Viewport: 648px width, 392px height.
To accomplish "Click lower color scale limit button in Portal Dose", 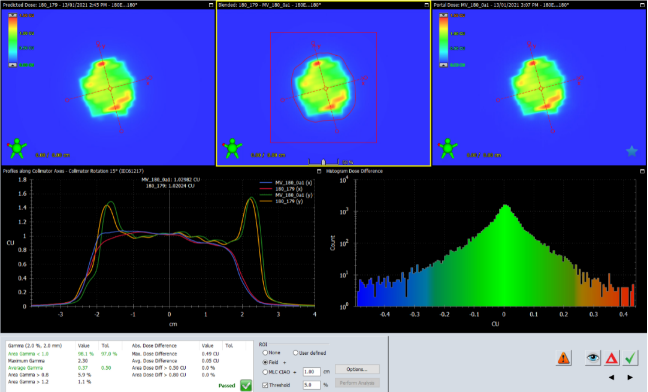I will click(x=443, y=65).
